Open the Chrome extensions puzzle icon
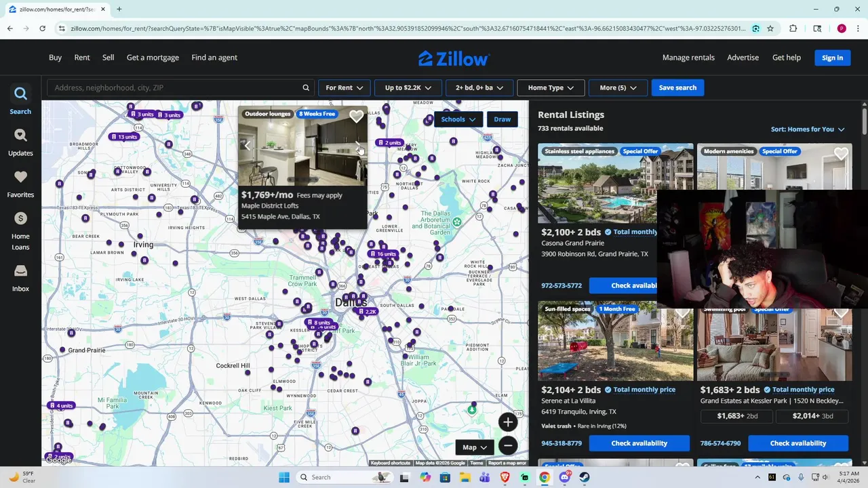This screenshot has height=488, width=868. tap(793, 28)
